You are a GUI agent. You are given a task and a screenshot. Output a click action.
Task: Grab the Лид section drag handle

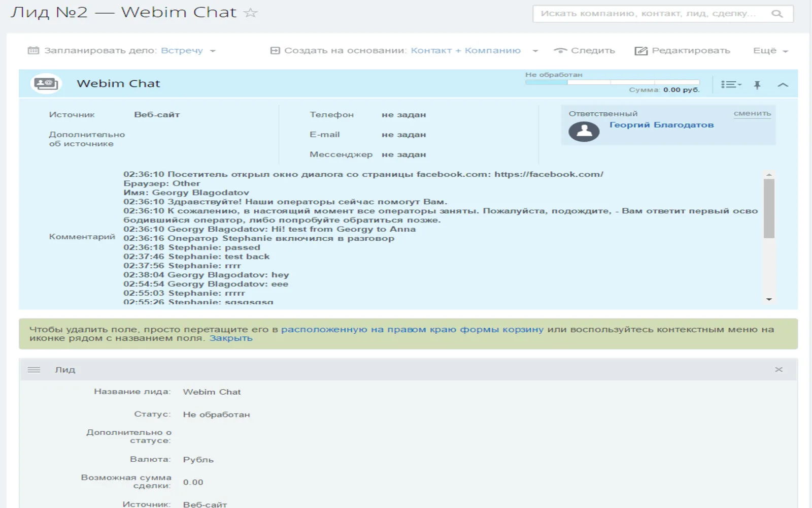[x=34, y=370]
